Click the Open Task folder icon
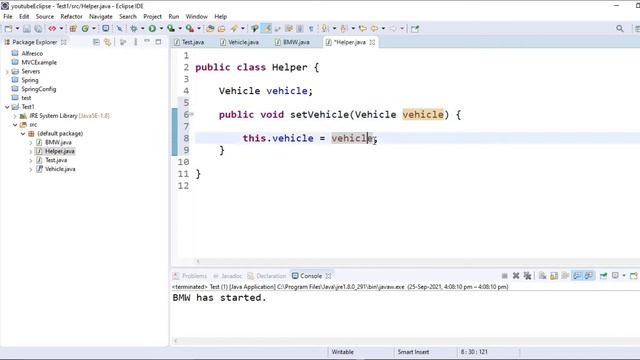Image resolution: width=640 pixels, height=360 pixels. pos(222,29)
